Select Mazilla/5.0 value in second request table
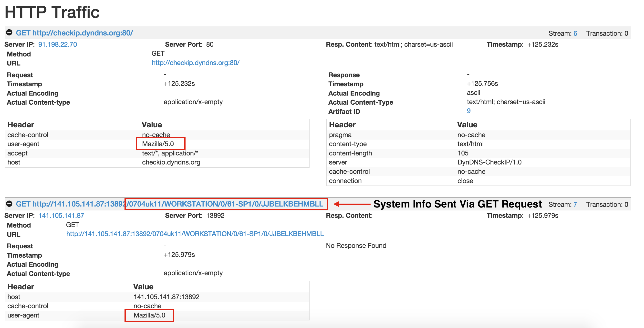 click(x=149, y=315)
